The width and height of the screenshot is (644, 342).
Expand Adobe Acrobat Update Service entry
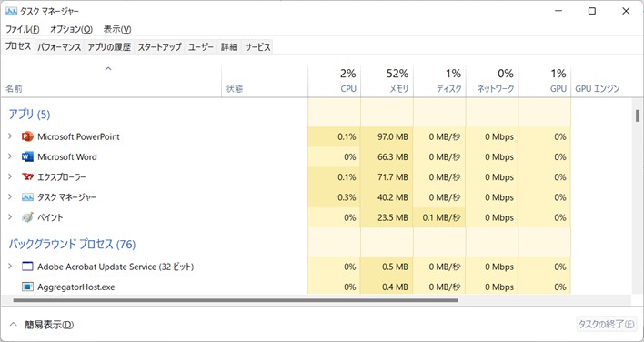tap(10, 266)
